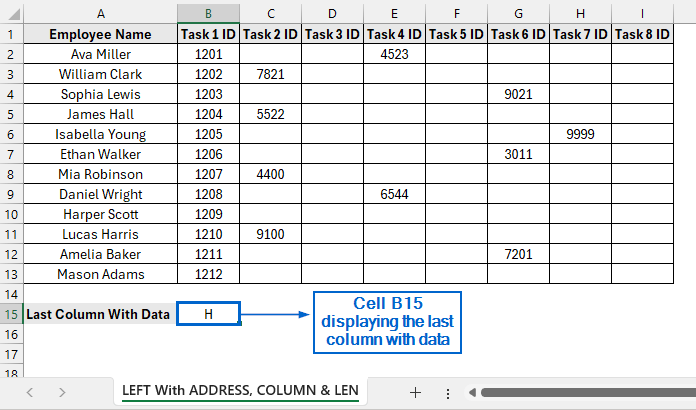Select the James Hall cell
Screen dimensions: 696x410
[x=101, y=114]
